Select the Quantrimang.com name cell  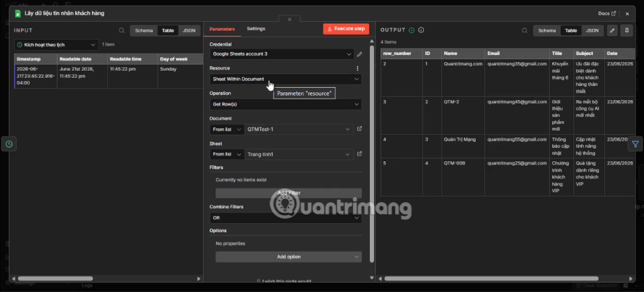point(463,78)
